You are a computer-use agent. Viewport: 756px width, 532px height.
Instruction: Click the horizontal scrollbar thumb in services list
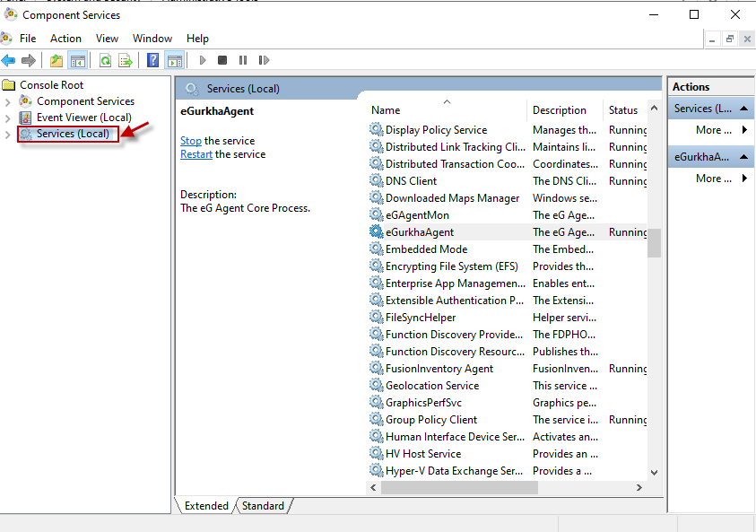point(459,488)
